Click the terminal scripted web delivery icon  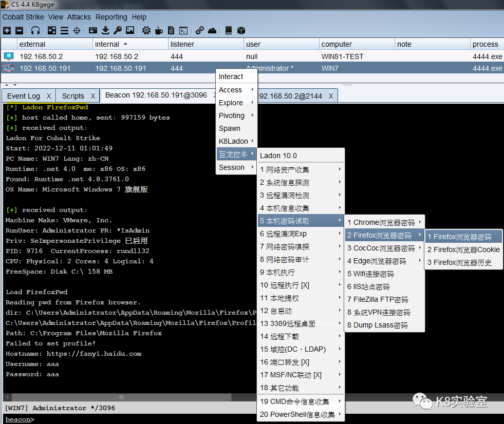183,30
